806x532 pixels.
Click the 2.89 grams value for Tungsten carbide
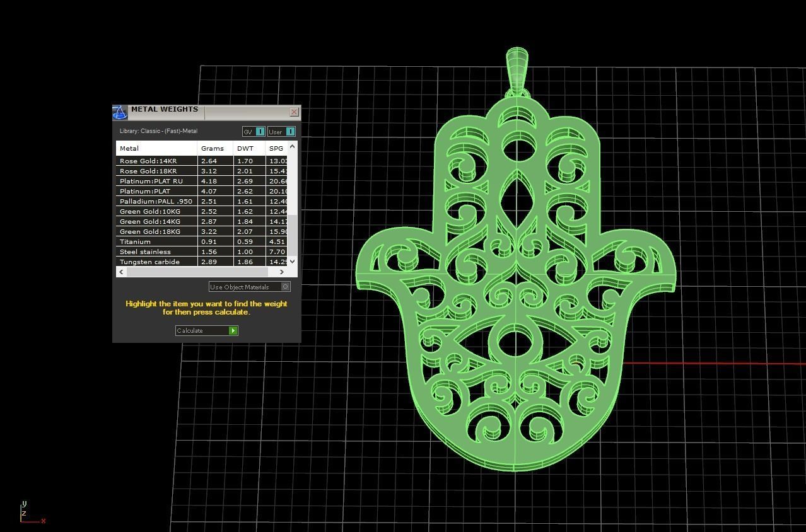pyautogui.click(x=209, y=262)
